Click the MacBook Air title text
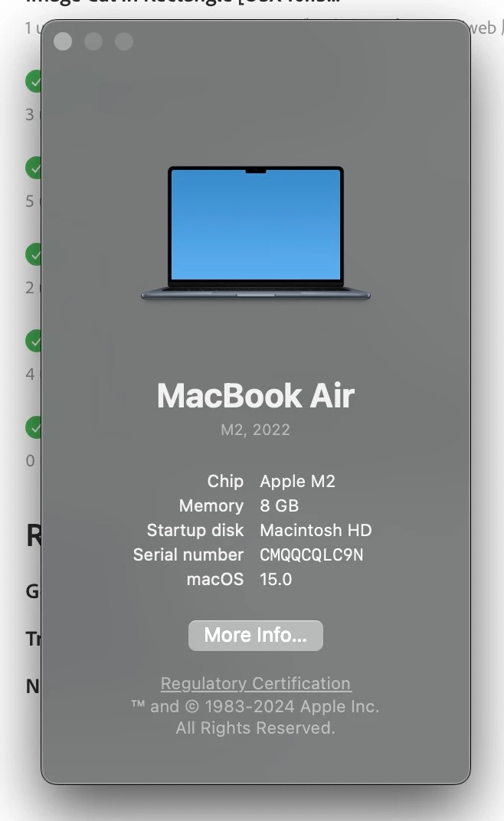Image resolution: width=504 pixels, height=821 pixels. tap(256, 395)
